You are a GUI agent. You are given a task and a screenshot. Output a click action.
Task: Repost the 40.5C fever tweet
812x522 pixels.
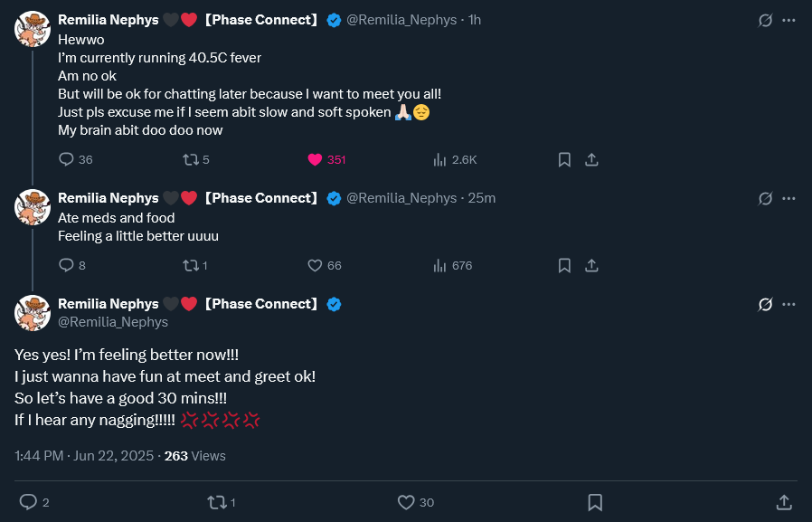pos(190,159)
